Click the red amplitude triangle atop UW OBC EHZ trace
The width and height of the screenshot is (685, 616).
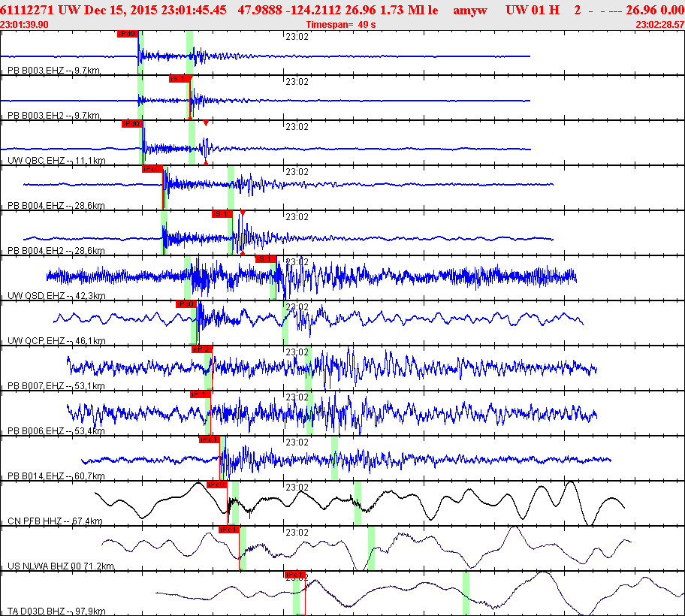206,124
